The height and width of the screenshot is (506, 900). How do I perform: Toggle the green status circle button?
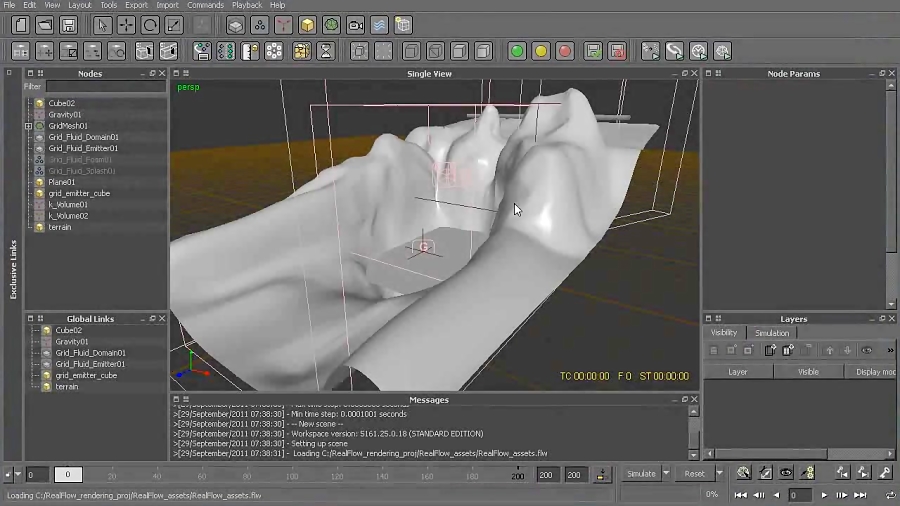[517, 52]
